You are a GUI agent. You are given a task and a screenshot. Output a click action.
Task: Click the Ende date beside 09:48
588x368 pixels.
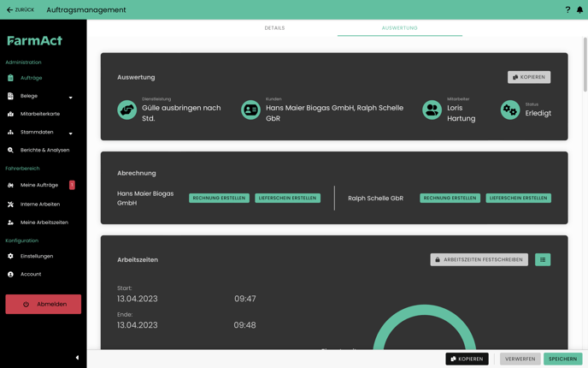138,325
